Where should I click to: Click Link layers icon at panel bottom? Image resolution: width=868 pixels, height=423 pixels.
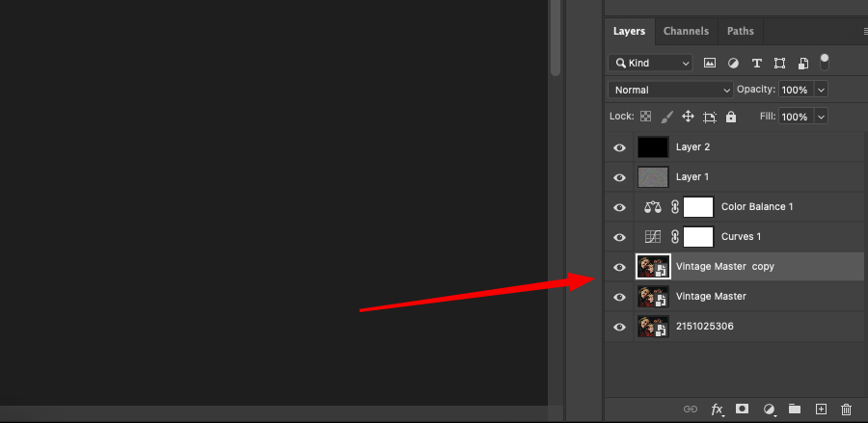[691, 410]
